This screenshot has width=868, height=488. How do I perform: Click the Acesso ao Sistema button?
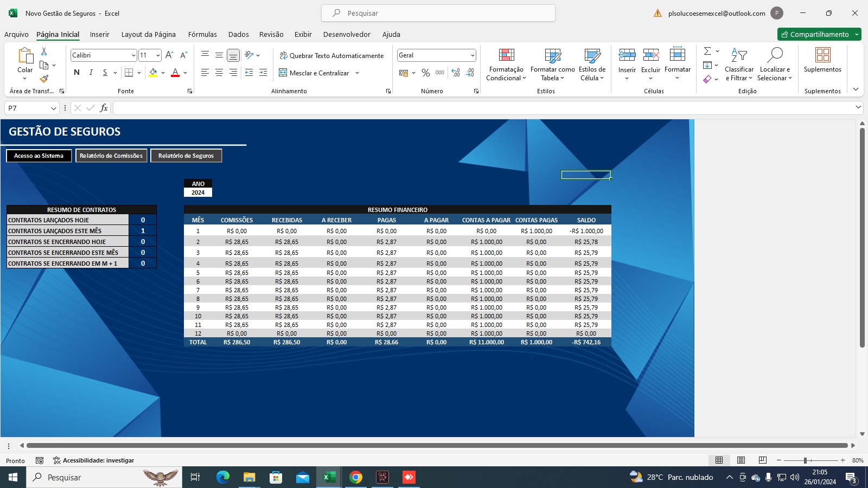[39, 156]
